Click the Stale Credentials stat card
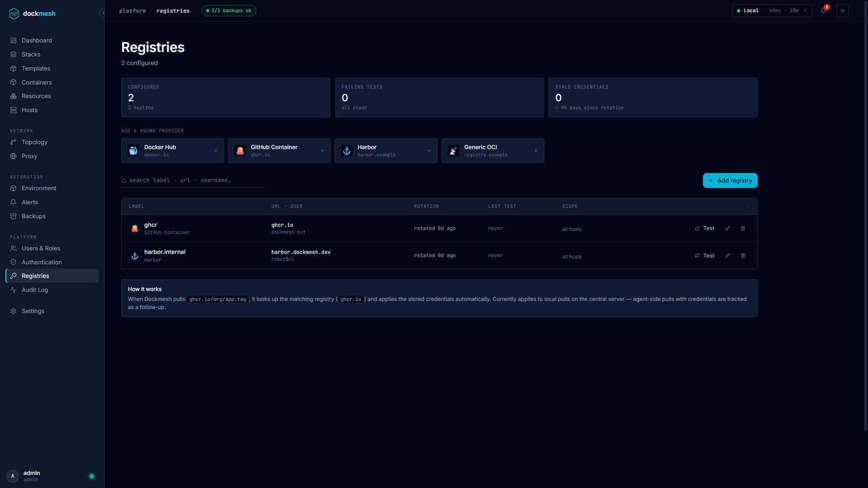 (653, 98)
